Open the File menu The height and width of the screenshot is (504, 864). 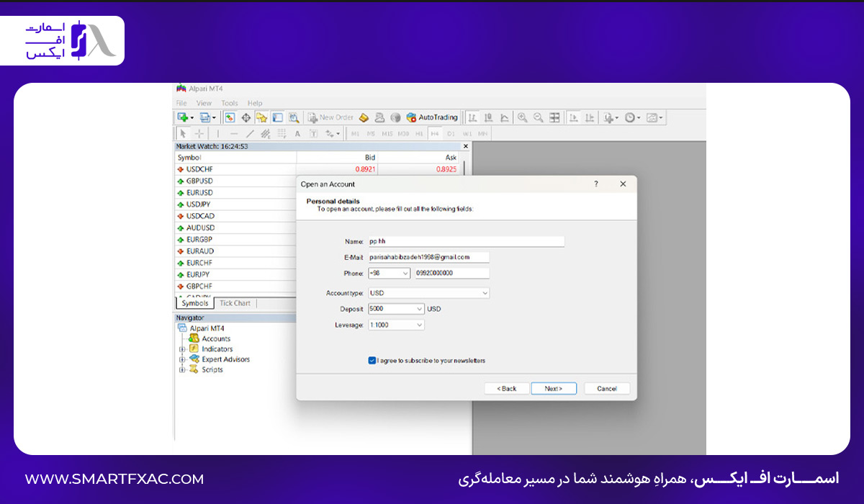181,103
